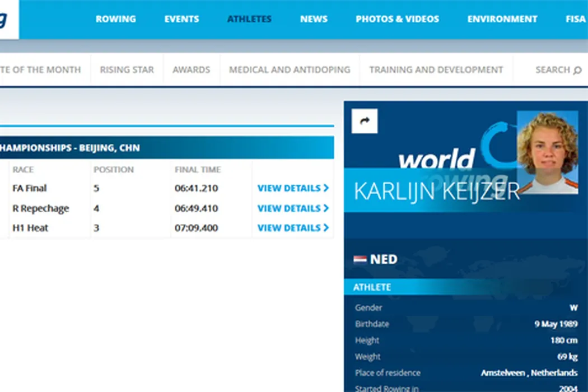Open Karlijn Keijzer's profile photo
588x392 pixels.
[x=547, y=152]
